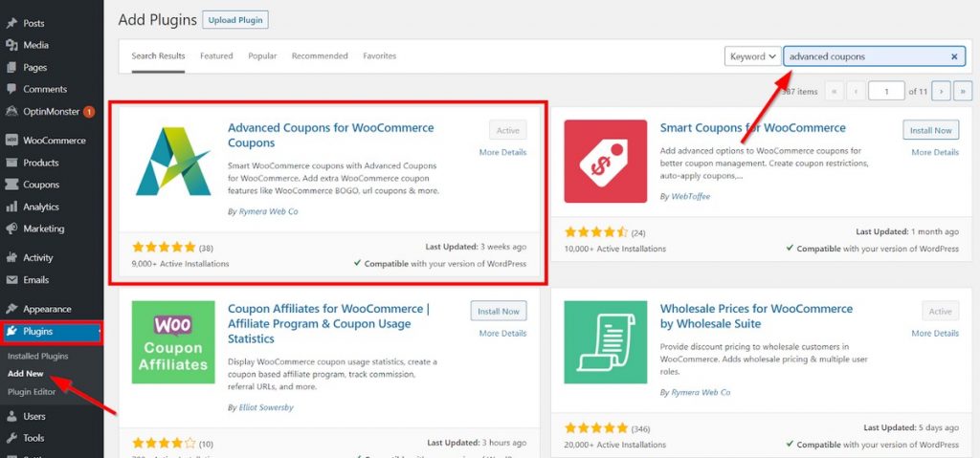This screenshot has height=458, width=980.
Task: Go to the next page of results
Action: (941, 91)
